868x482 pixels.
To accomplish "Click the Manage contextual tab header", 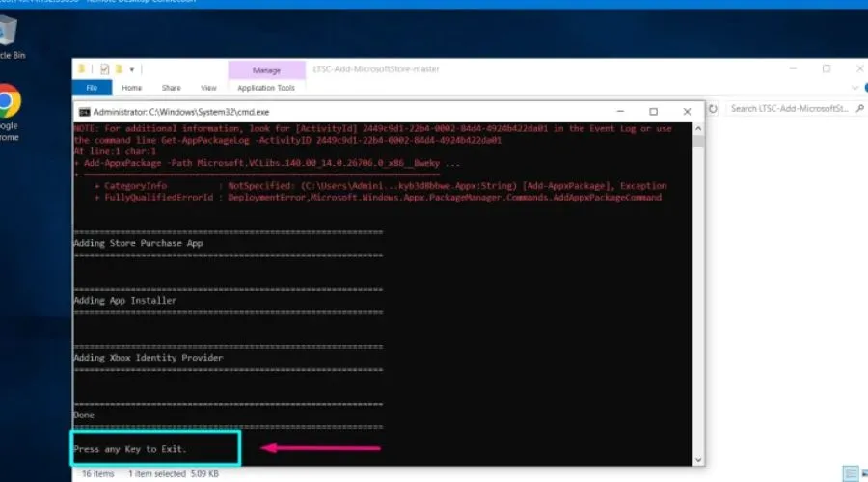I will [265, 69].
